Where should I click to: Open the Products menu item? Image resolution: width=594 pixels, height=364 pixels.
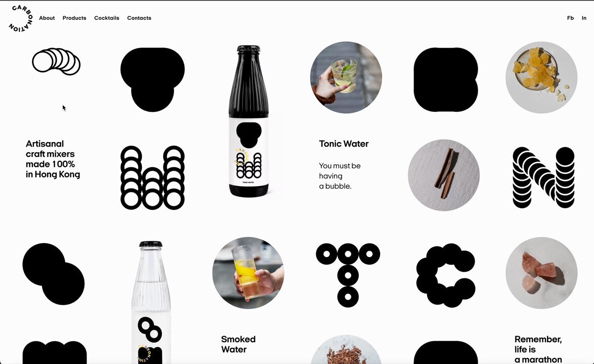pos(74,18)
